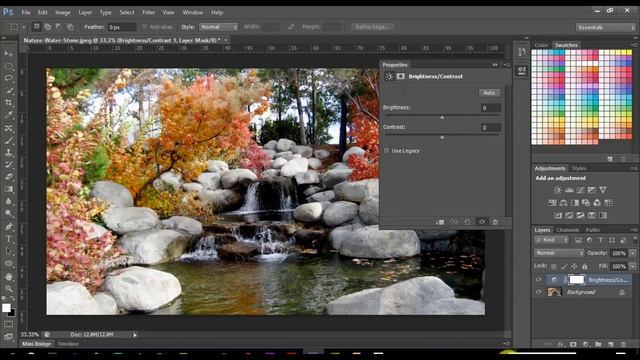
Task: Add a Vibrance adjustment
Action: tap(603, 190)
